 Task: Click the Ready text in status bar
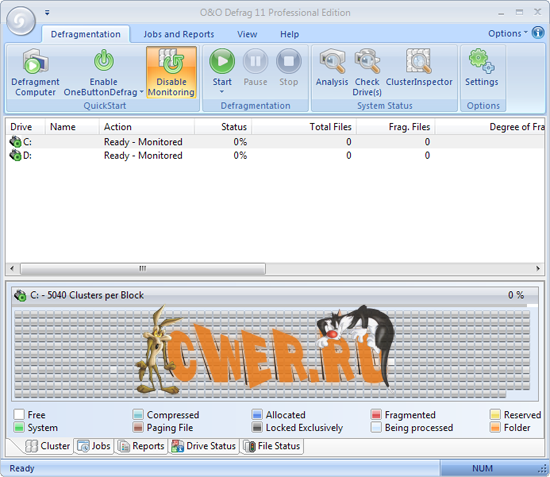point(22,468)
